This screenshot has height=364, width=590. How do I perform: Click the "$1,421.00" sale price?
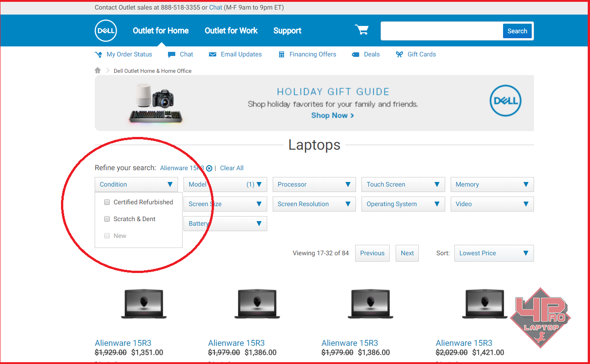pos(488,353)
